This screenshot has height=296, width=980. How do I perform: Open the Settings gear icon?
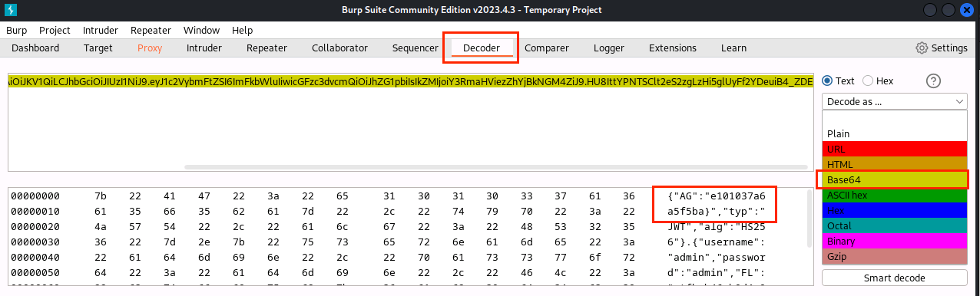pos(922,48)
